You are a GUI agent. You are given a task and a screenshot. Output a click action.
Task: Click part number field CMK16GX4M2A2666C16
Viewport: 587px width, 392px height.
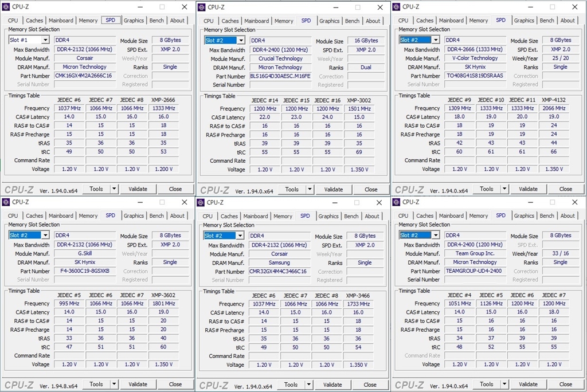85,76
